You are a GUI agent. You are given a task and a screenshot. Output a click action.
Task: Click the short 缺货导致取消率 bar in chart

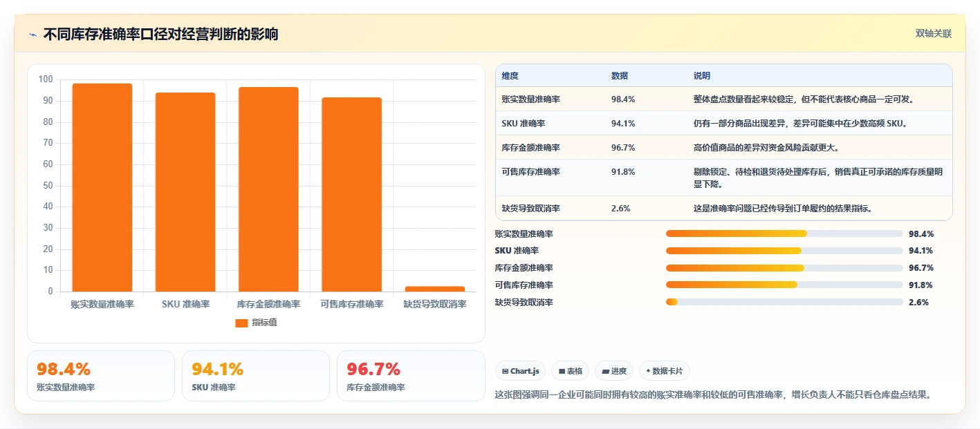point(435,289)
